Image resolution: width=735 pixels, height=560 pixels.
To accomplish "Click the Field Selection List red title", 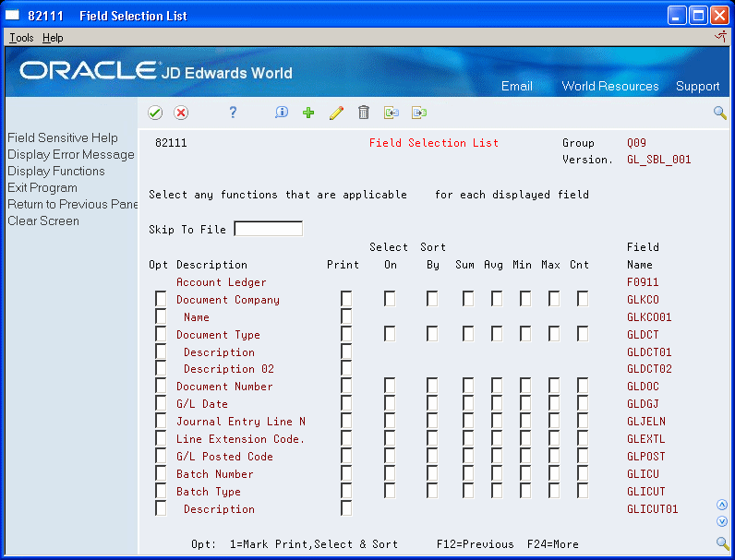I will [x=434, y=143].
